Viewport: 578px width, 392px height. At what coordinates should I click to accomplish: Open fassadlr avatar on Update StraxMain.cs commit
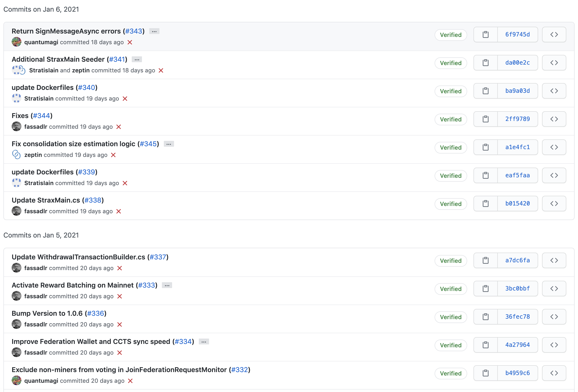[17, 211]
